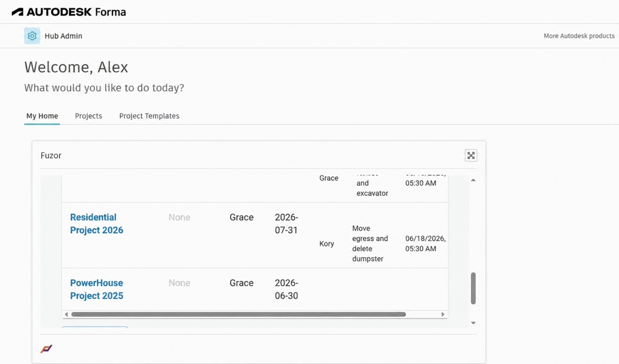Click 'and excavator' note text
Viewport: 619px width, 364px height.
(x=372, y=188)
